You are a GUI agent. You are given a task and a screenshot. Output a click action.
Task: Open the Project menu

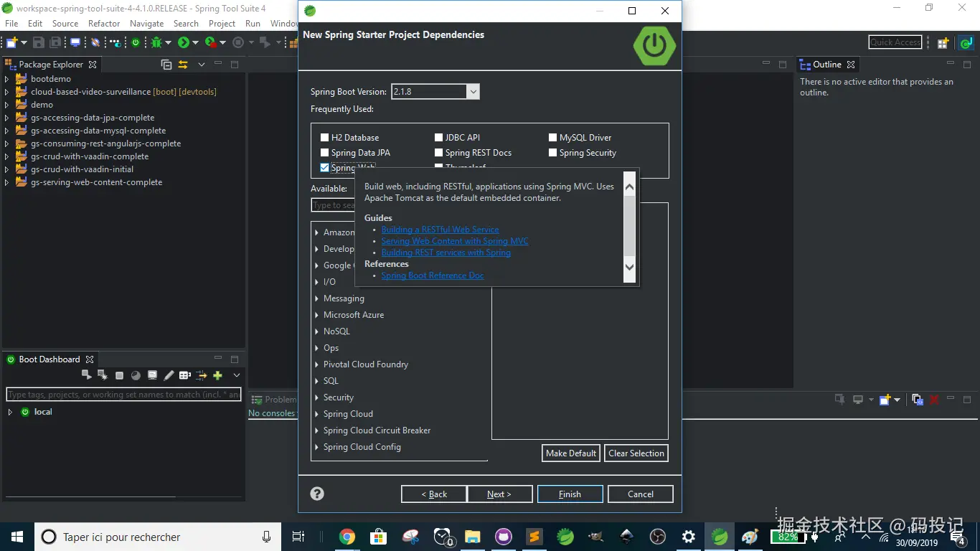(222, 24)
